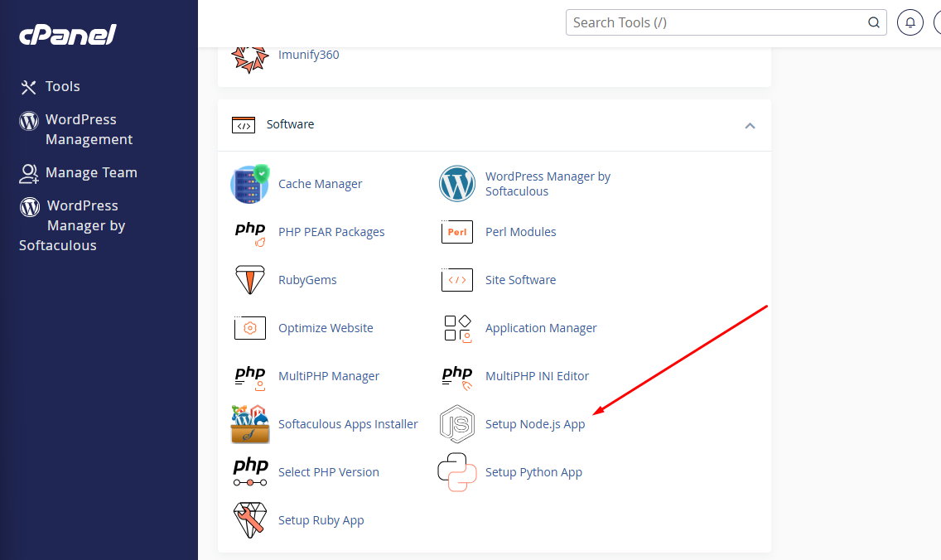
Task: Click the Imunify360 icon
Action: click(x=249, y=58)
